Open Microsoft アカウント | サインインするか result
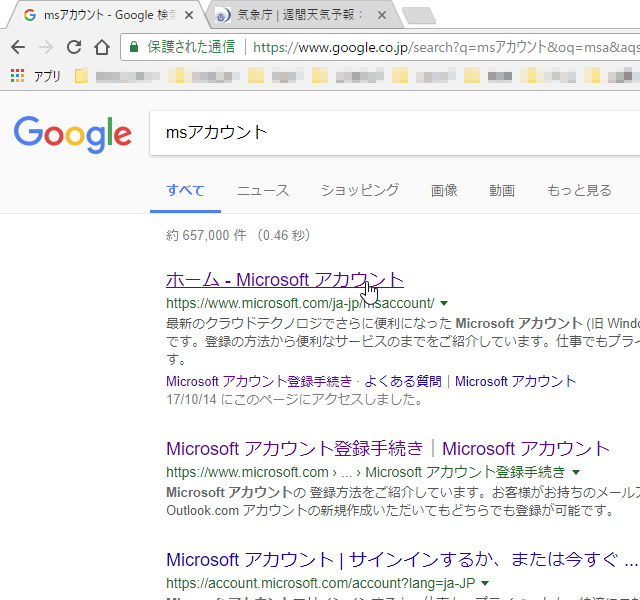The image size is (640, 600). [x=402, y=560]
